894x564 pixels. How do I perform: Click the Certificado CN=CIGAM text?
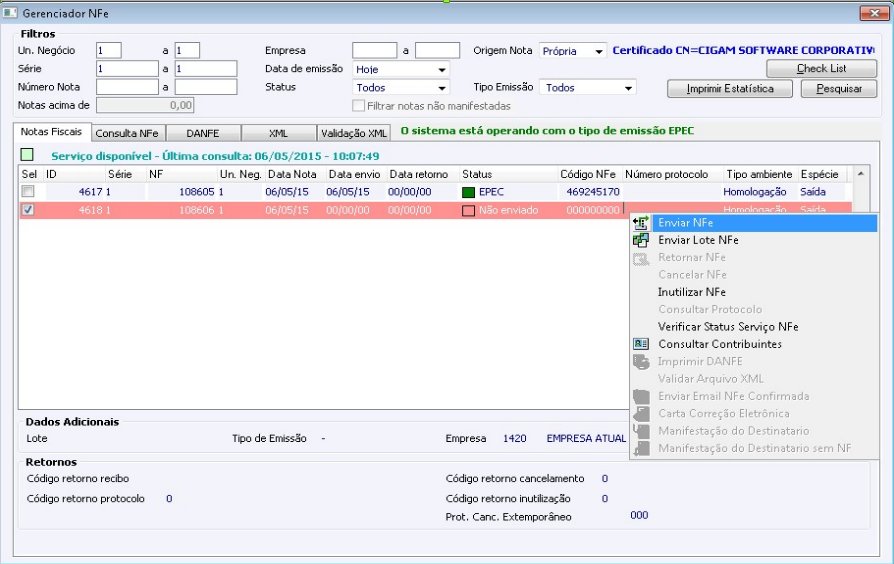(x=743, y=50)
